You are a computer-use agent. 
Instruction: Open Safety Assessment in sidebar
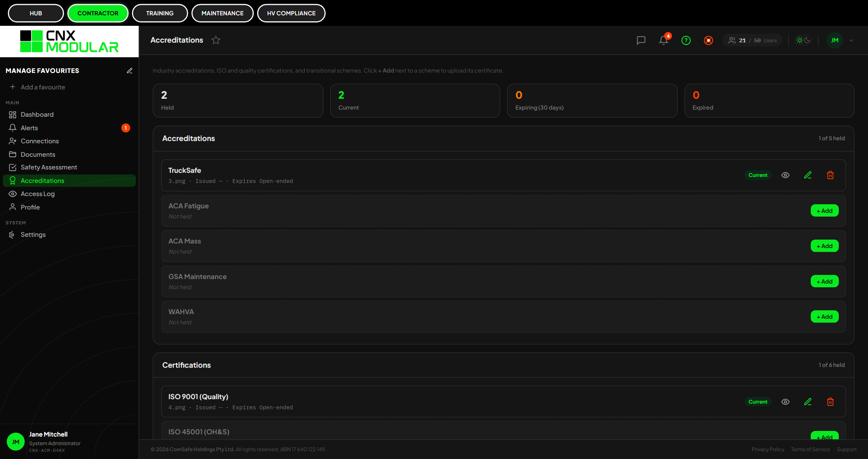(x=69, y=167)
